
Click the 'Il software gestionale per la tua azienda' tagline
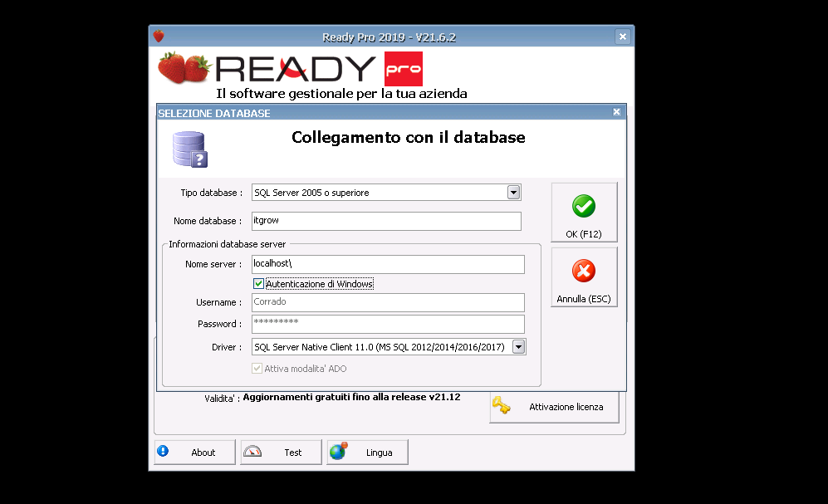pos(341,94)
